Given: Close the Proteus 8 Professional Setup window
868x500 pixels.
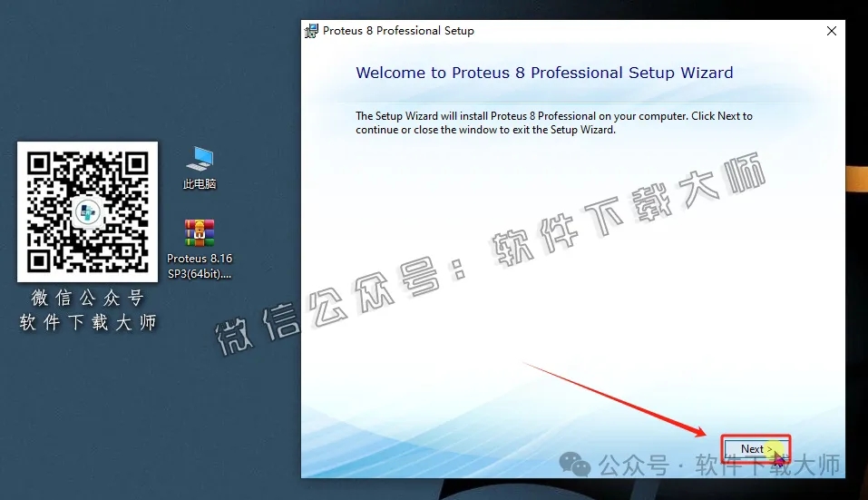Looking at the screenshot, I should point(832,31).
